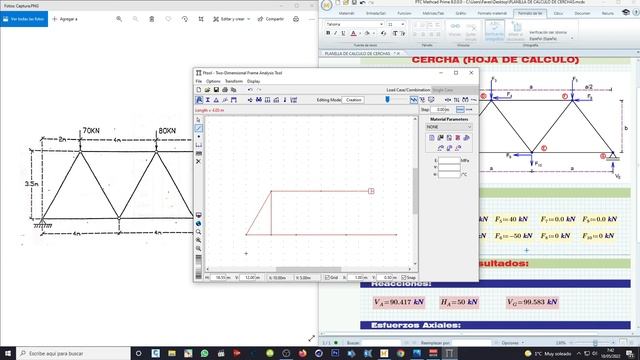Select the selection pointer tool in Ftool sidebar
The image size is (640, 360).
199,120
